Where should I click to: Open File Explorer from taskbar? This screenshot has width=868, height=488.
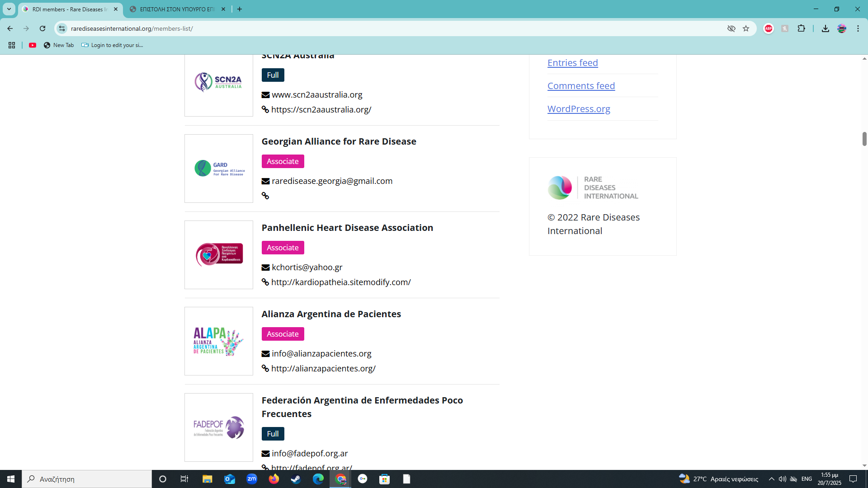207,479
